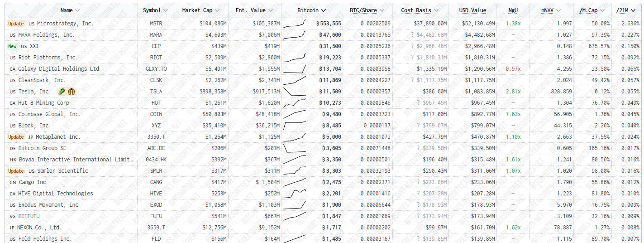
Task: View the Microstrategy Bitcoin holdings sparkline
Action: click(295, 24)
